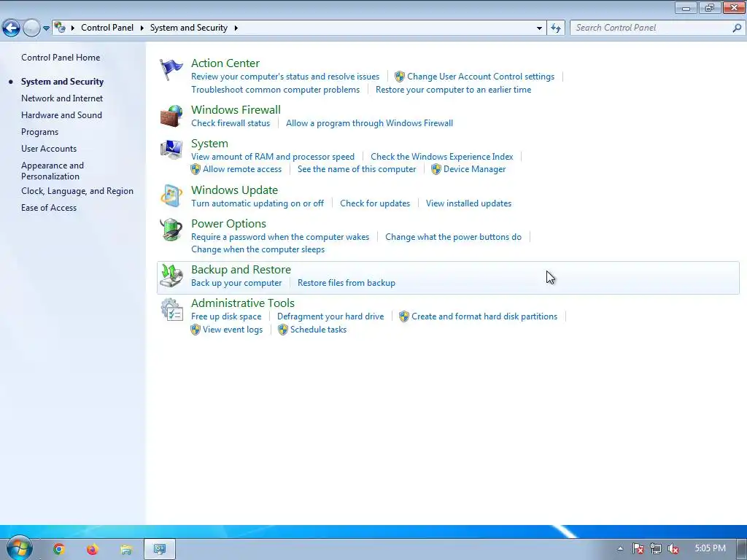Click Create and format hard disk partitions

(484, 316)
